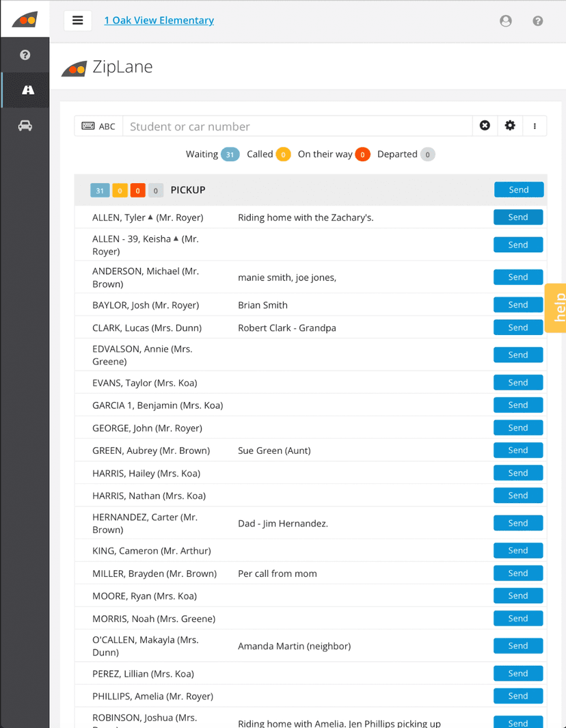Filter by Called status badge
The height and width of the screenshot is (728, 566).
[x=283, y=154]
